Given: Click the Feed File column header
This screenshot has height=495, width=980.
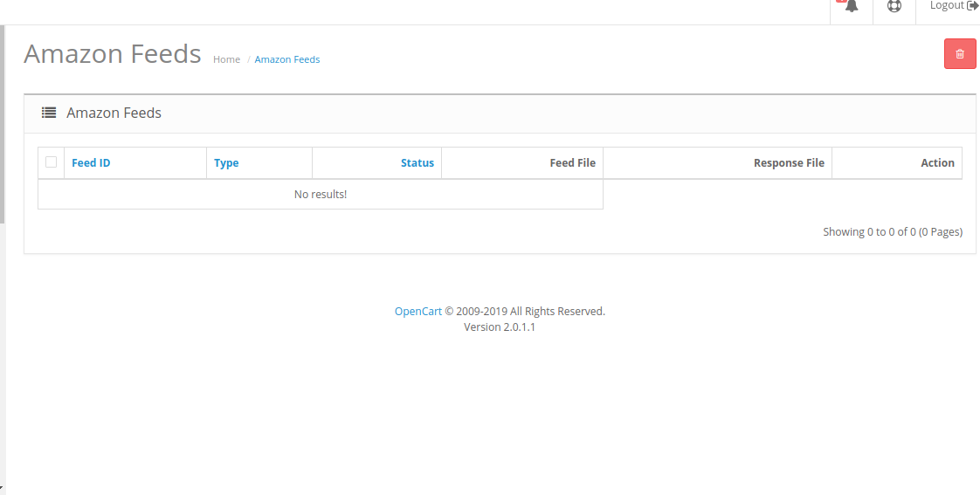Looking at the screenshot, I should pyautogui.click(x=572, y=163).
